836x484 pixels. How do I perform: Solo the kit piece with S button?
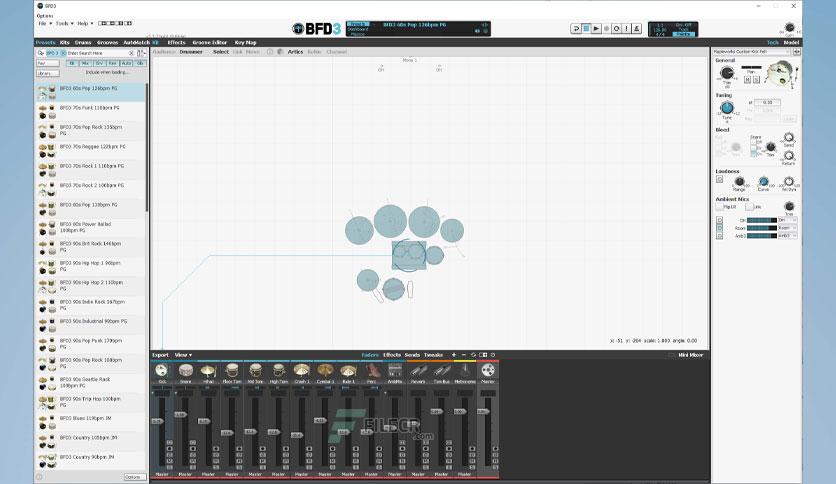tap(756, 79)
